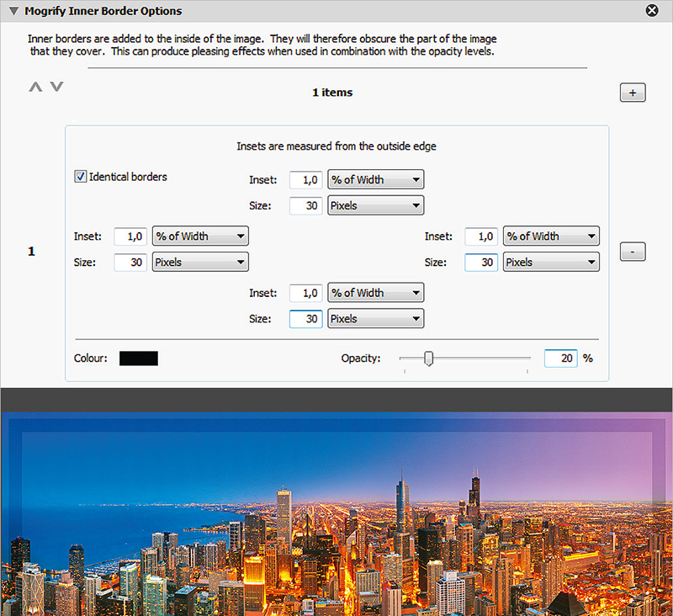The height and width of the screenshot is (616, 673).
Task: Click the Opacity slider handle
Action: (x=429, y=358)
